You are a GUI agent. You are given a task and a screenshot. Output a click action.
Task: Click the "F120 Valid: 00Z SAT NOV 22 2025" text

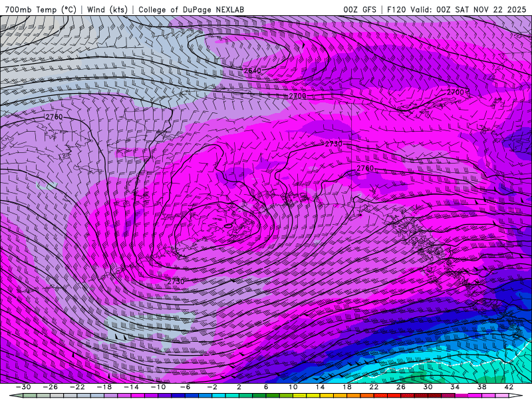pos(456,9)
